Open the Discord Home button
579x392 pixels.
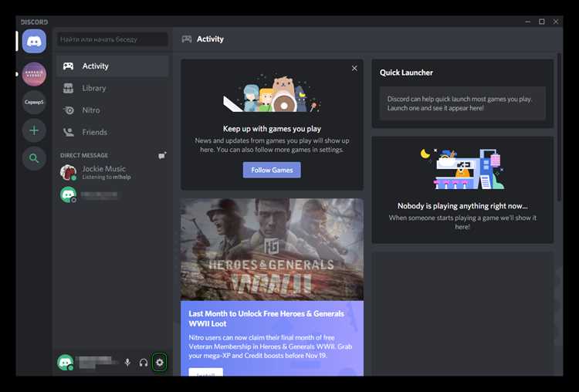[34, 41]
